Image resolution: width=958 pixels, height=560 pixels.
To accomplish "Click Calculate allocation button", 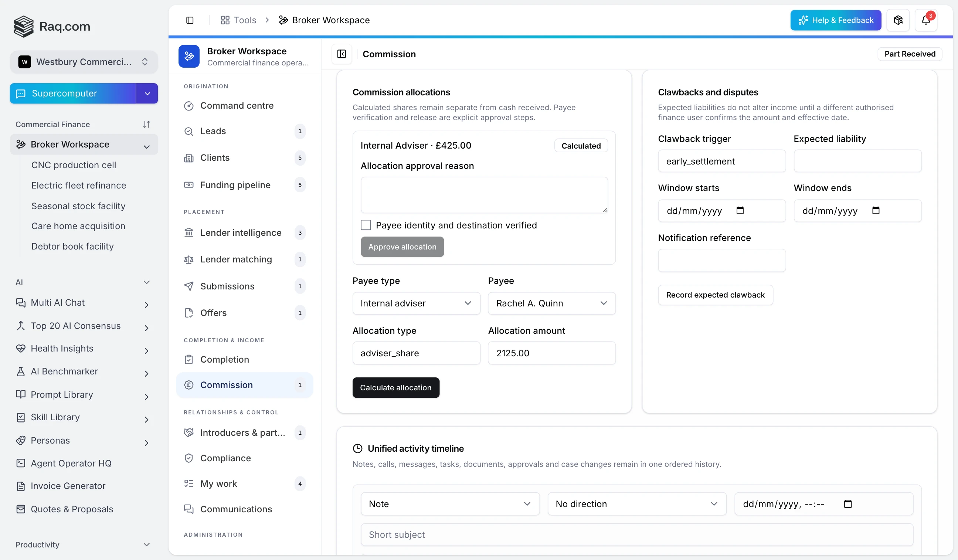I will 396,387.
